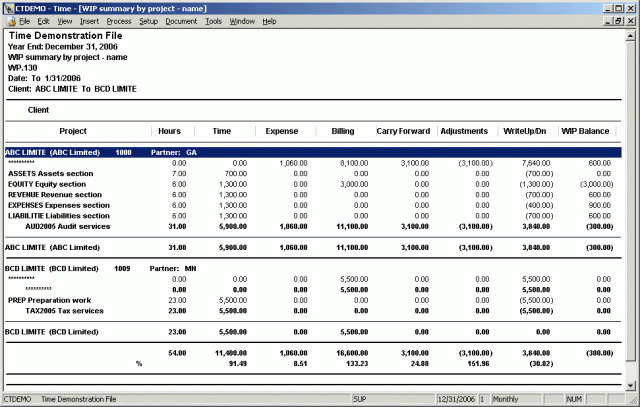
Task: Click the Project column header
Action: pyautogui.click(x=73, y=131)
